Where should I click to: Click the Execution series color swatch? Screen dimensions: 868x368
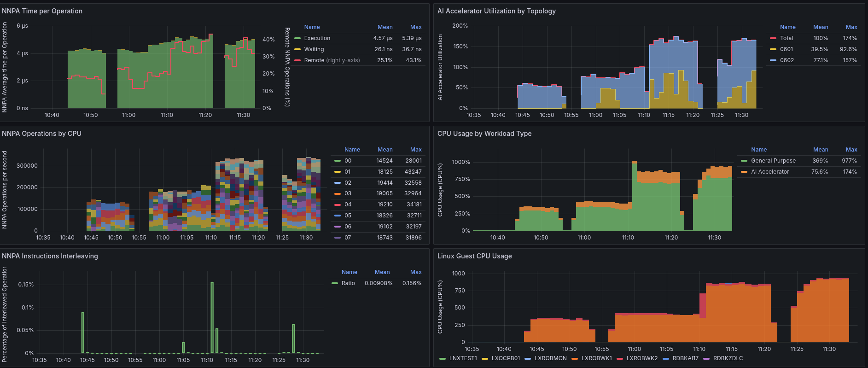point(297,38)
